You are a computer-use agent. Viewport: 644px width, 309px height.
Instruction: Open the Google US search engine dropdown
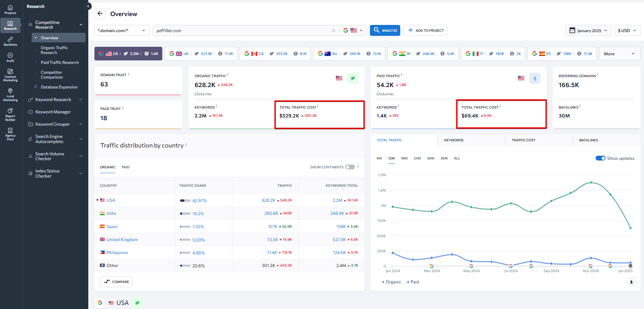click(353, 30)
